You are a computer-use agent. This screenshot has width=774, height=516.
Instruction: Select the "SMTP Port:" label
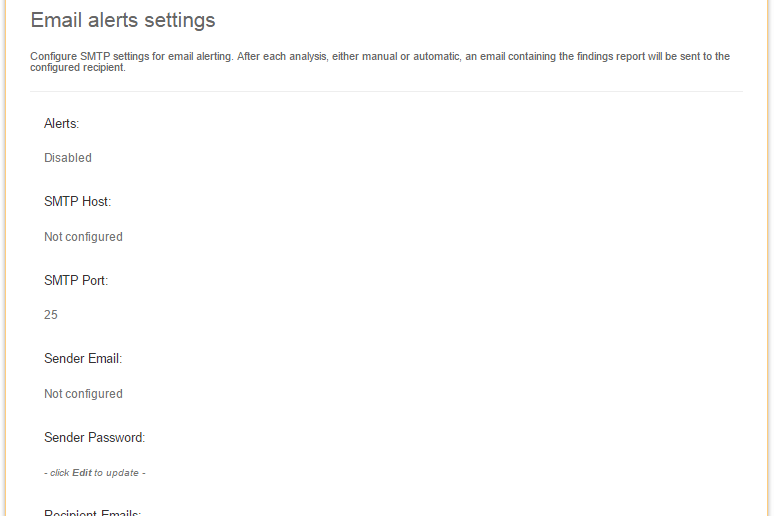pos(76,280)
